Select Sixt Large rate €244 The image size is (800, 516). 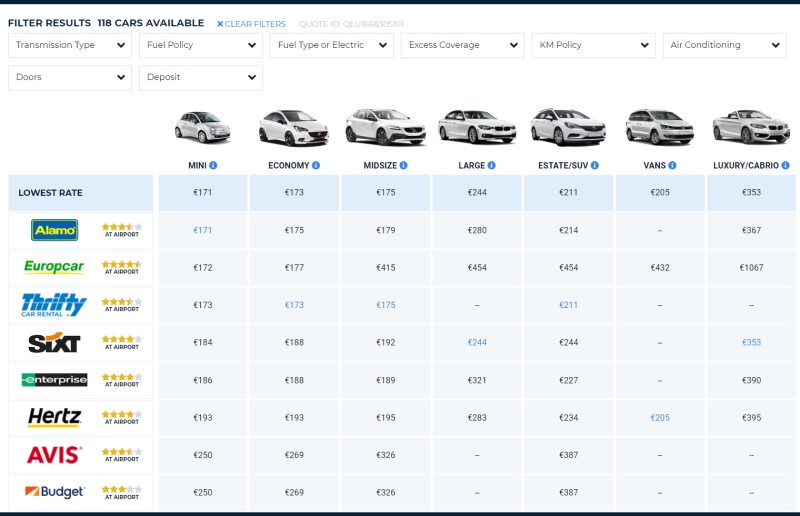click(x=477, y=342)
